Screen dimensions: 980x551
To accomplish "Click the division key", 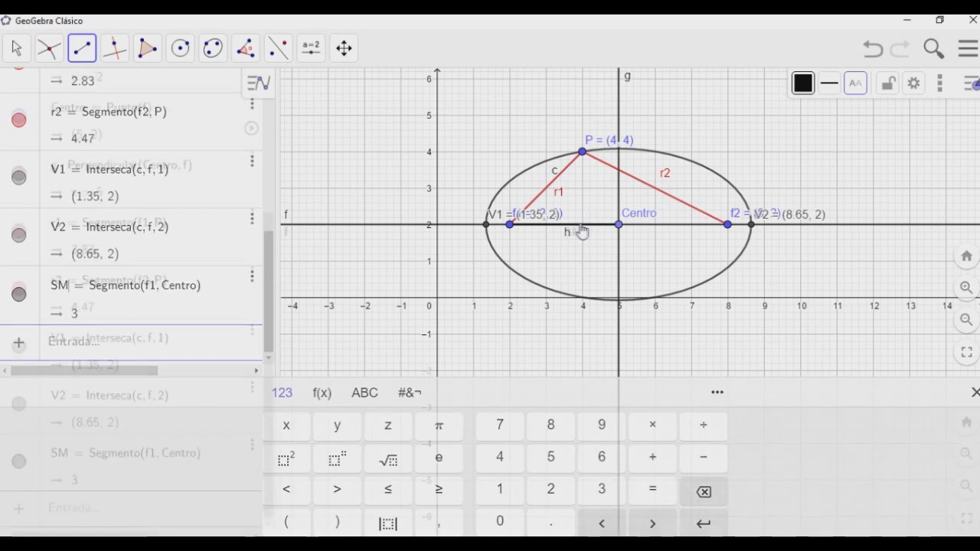I will [704, 425].
